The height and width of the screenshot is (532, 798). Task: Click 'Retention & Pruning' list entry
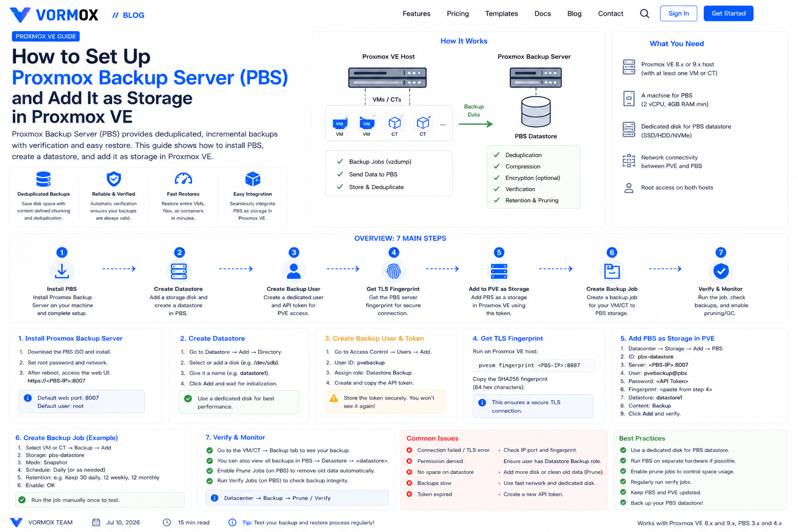pyautogui.click(x=531, y=200)
